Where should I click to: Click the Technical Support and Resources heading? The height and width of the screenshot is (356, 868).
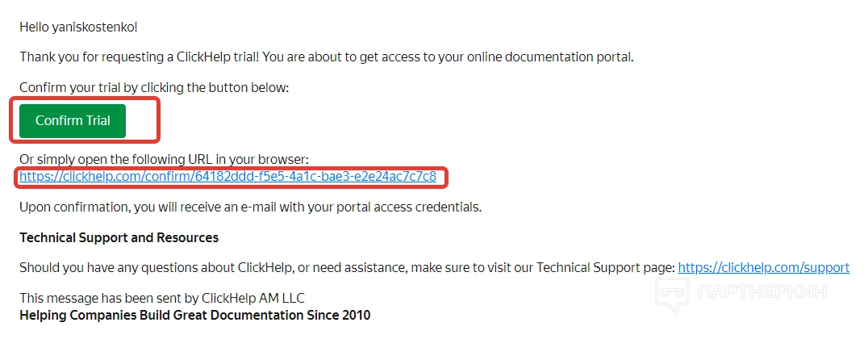119,237
